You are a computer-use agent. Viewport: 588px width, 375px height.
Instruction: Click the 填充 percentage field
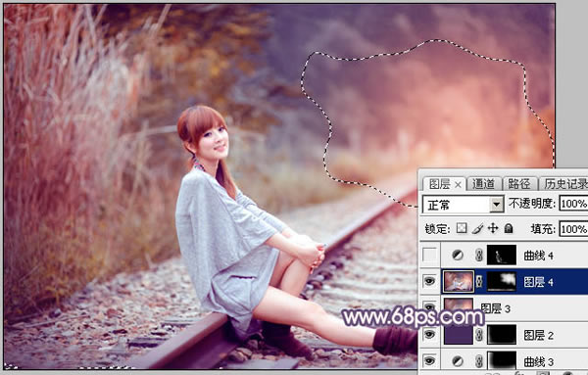(573, 229)
